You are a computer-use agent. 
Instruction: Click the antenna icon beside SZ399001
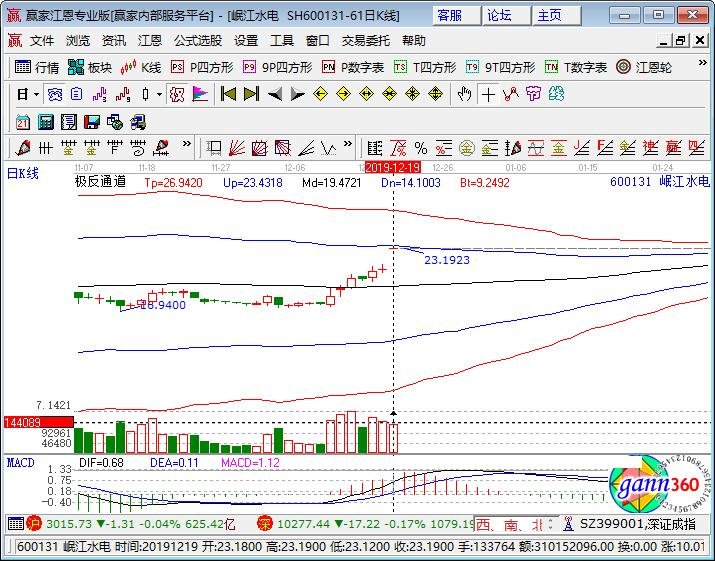568,524
